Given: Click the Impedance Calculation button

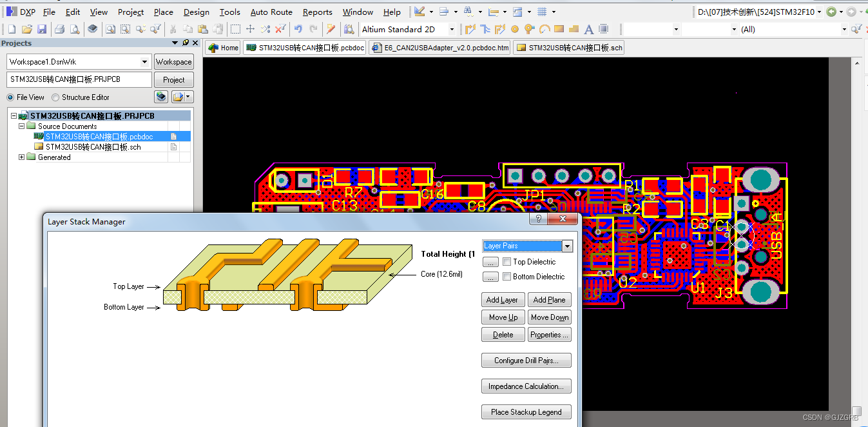Looking at the screenshot, I should point(526,386).
